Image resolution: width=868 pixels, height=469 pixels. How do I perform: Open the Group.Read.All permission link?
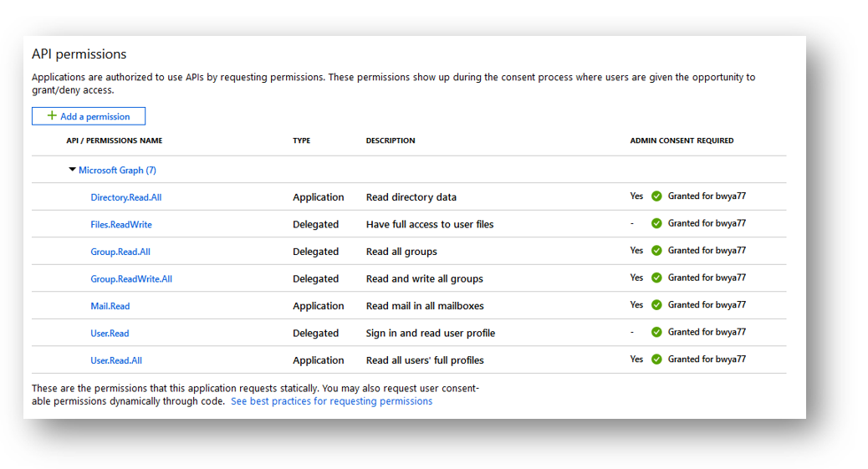[x=120, y=252]
